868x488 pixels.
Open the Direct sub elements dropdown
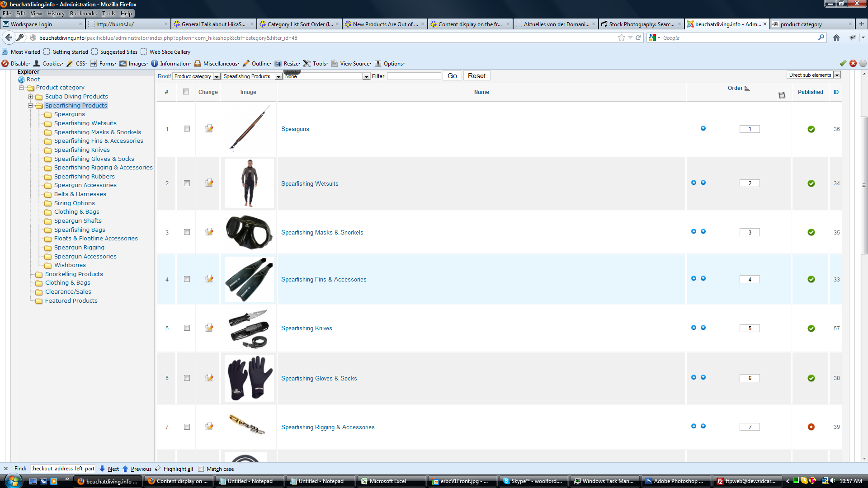click(x=837, y=75)
